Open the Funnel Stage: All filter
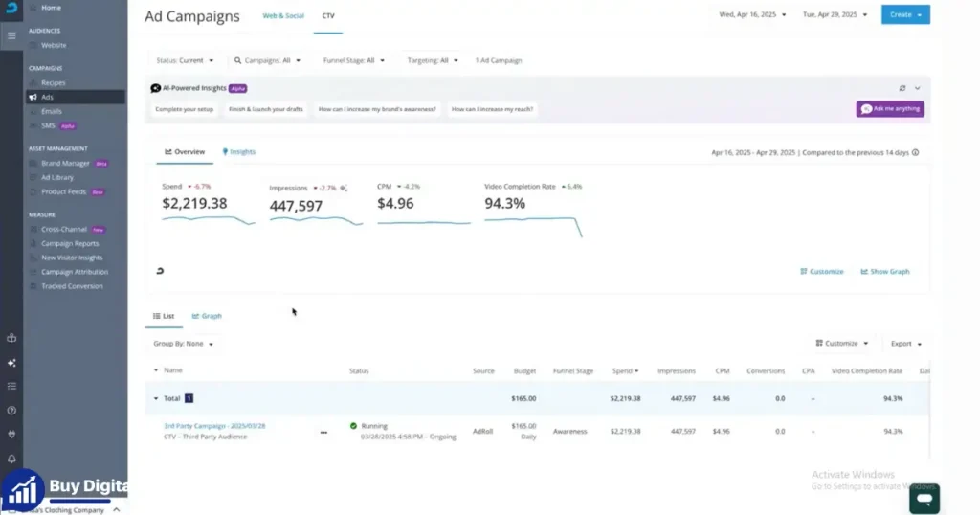This screenshot has height=515, width=980. 354,60
